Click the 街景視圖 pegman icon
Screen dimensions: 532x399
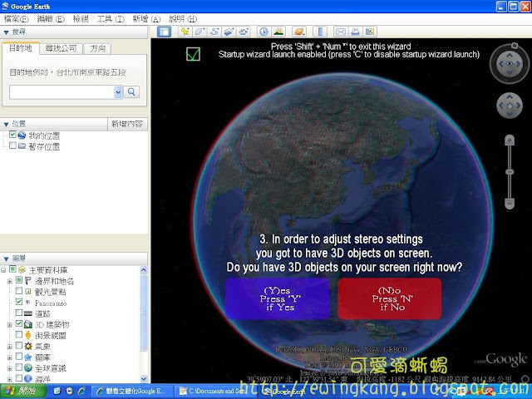(28, 335)
